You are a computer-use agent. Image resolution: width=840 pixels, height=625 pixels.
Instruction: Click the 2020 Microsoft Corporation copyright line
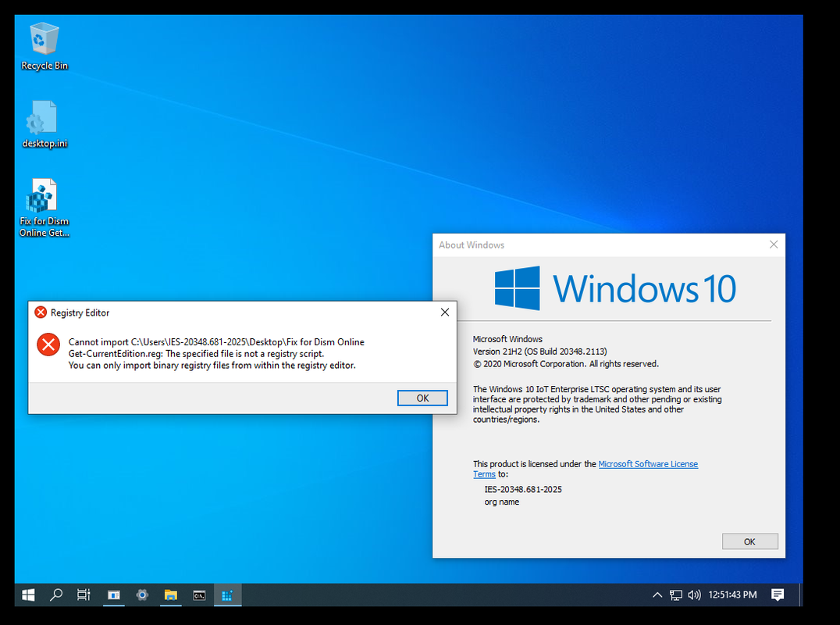pos(566,364)
